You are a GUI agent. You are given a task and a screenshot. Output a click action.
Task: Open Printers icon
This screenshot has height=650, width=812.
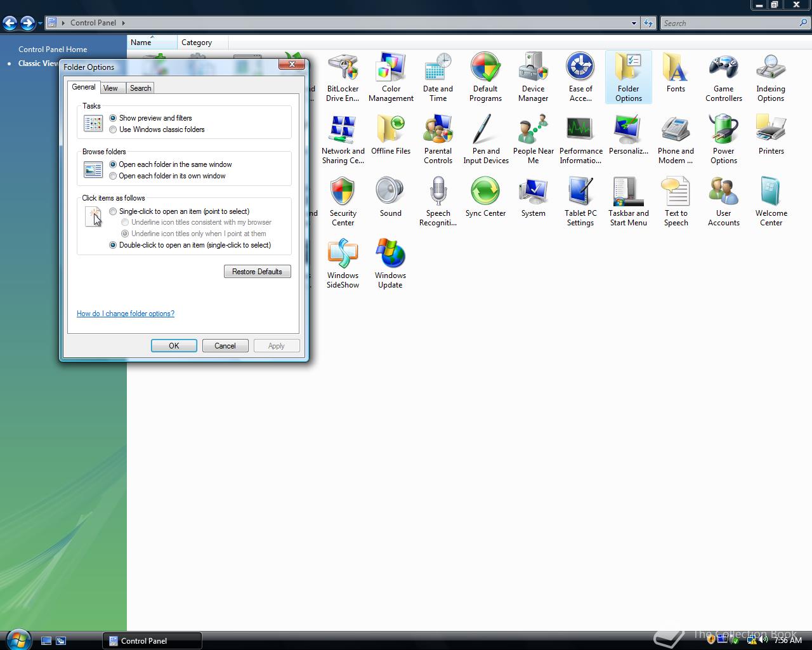click(771, 135)
